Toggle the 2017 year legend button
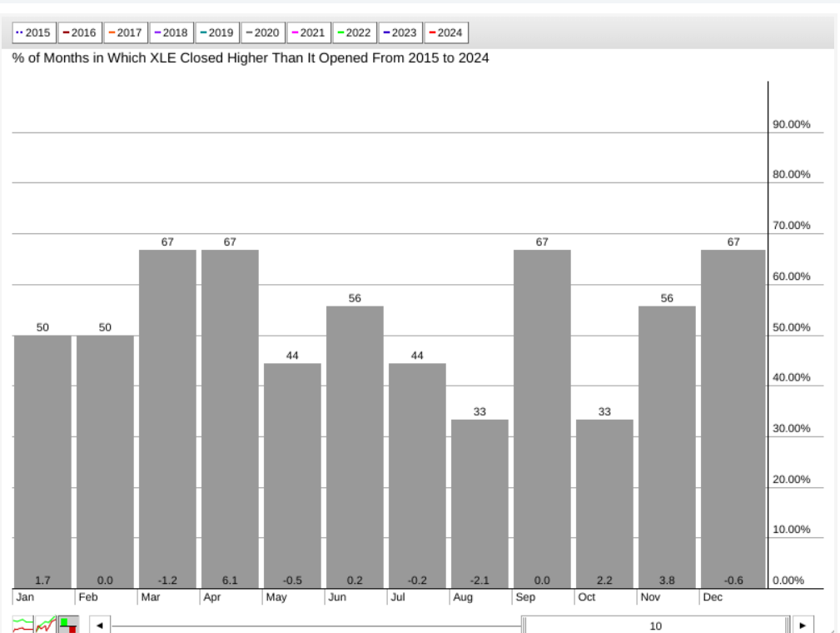 [126, 32]
